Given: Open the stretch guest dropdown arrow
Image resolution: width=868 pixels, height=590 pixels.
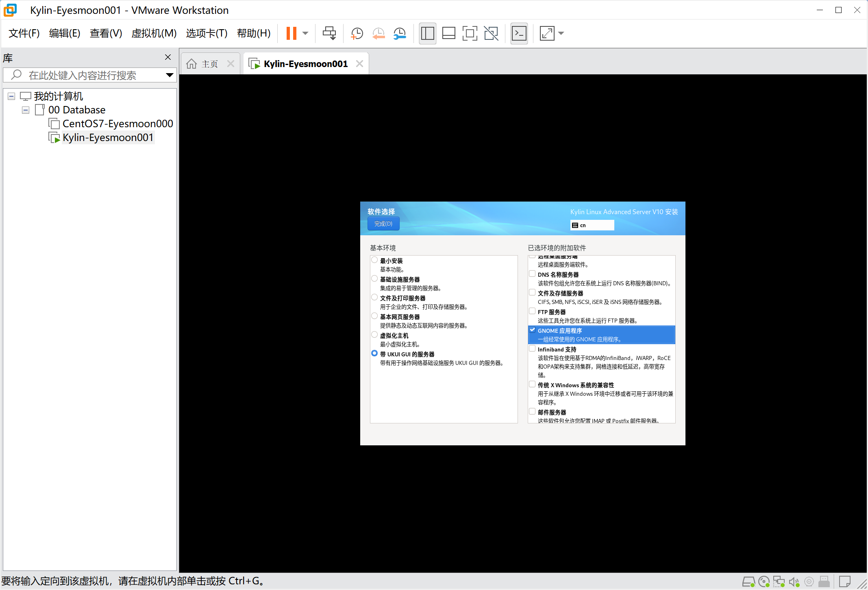Looking at the screenshot, I should 561,33.
